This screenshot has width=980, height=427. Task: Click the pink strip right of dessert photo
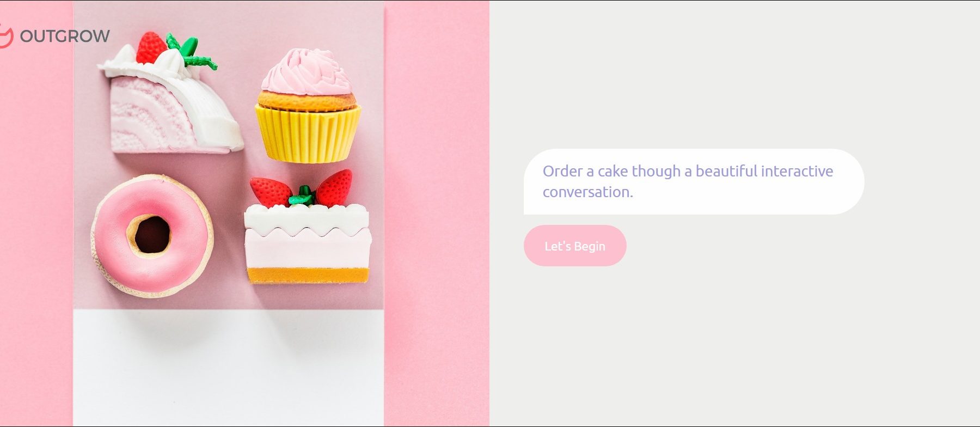click(x=437, y=213)
